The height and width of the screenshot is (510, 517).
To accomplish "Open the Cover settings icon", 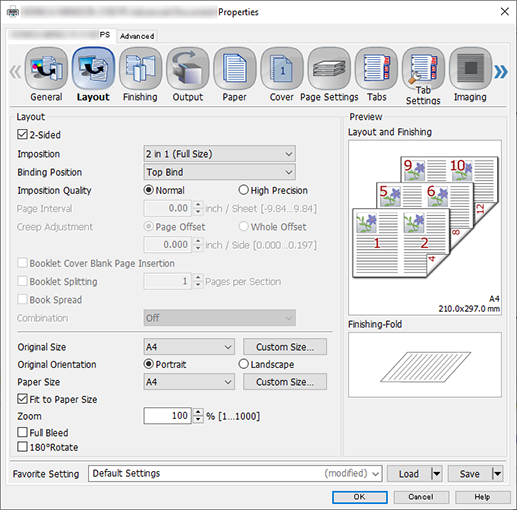I will [282, 69].
